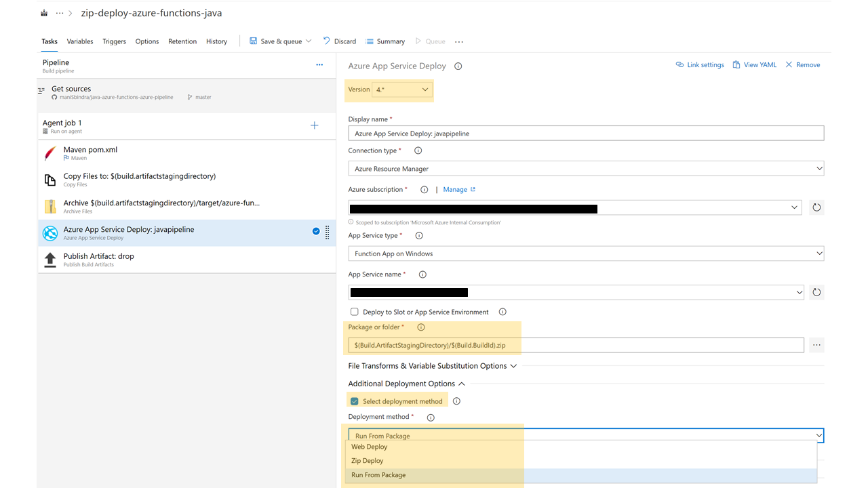Uncheck Deploy to Slot or App Service Environment
Screen dimensions: 868x488
(353, 312)
